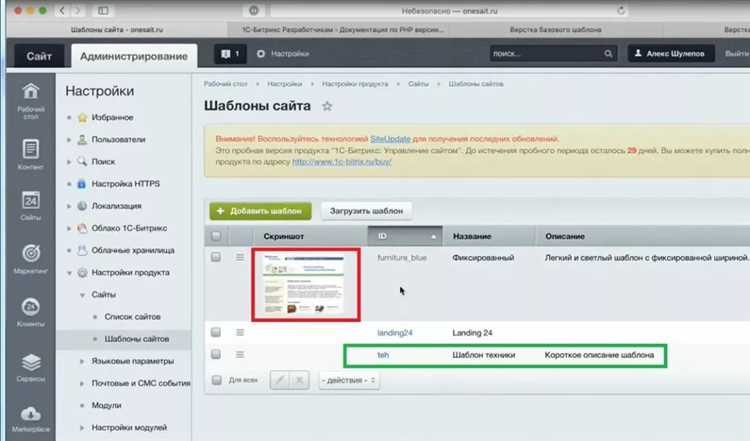
Task: Add page to favorites with star icon
Action: point(327,106)
